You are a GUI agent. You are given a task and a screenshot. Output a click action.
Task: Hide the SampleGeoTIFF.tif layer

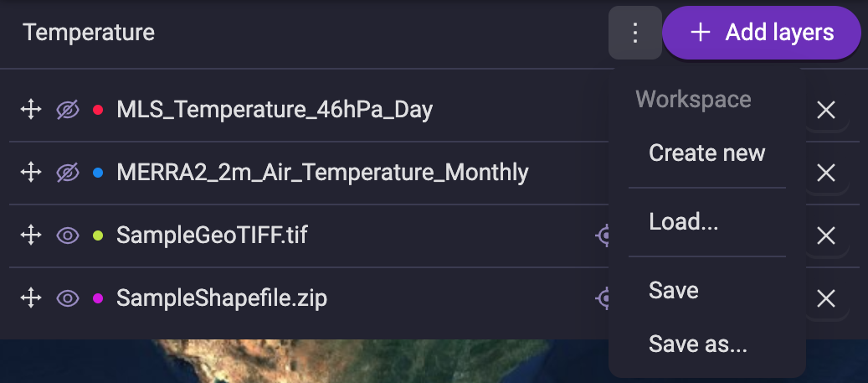(68, 235)
